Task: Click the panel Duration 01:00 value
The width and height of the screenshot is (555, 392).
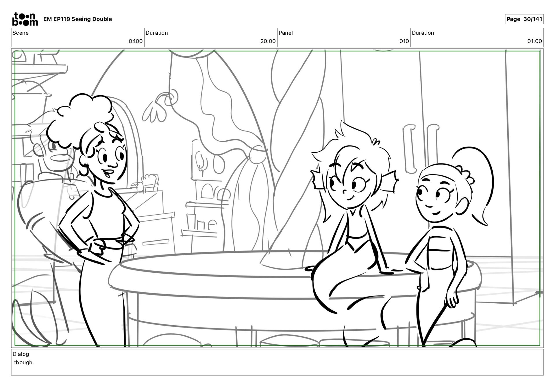Action: tap(534, 41)
